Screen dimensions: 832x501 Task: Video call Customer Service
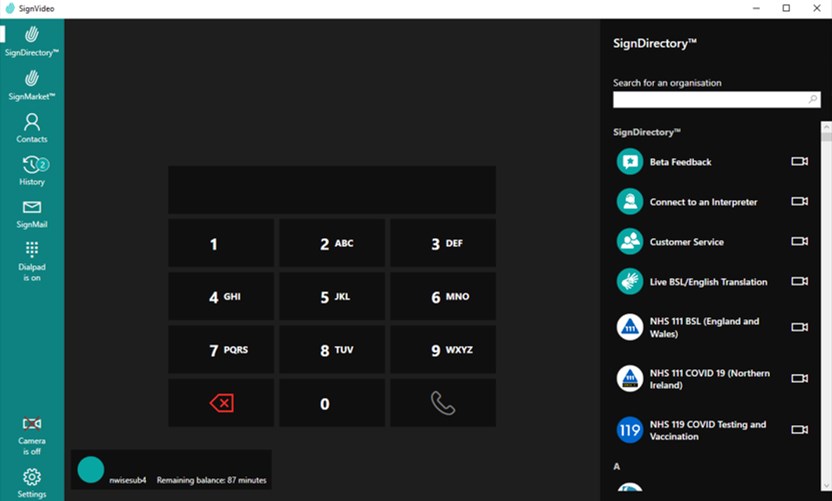click(x=800, y=241)
